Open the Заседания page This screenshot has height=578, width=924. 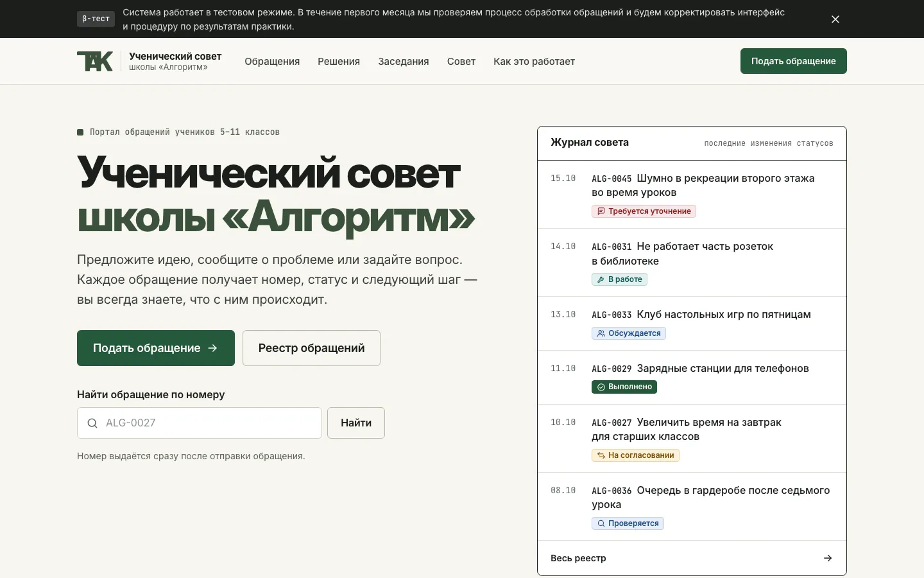point(404,62)
